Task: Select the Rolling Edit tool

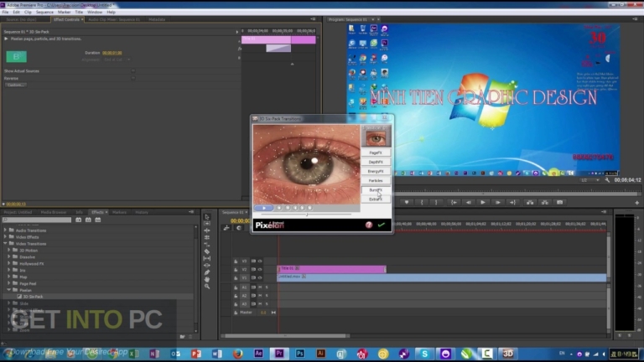Action: 207,238
